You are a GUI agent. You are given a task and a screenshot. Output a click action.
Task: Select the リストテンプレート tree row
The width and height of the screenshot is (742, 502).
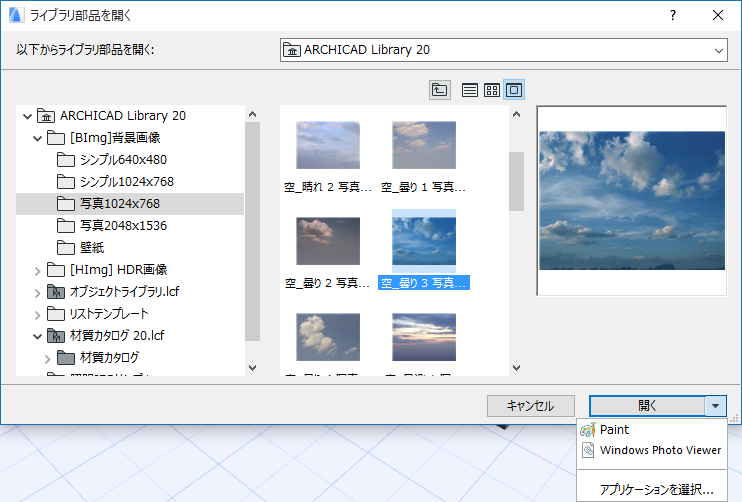(x=130, y=314)
